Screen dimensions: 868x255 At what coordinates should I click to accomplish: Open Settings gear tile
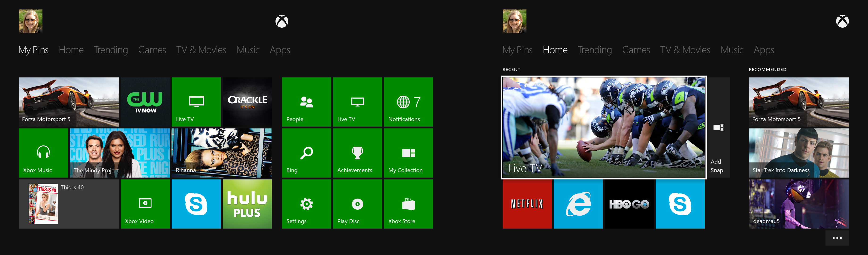(306, 204)
